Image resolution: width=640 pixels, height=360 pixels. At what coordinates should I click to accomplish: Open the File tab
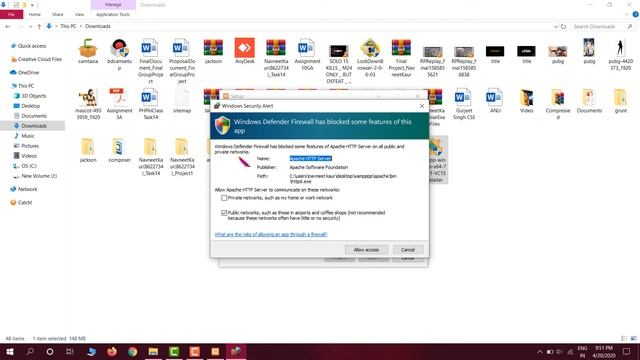point(11,14)
